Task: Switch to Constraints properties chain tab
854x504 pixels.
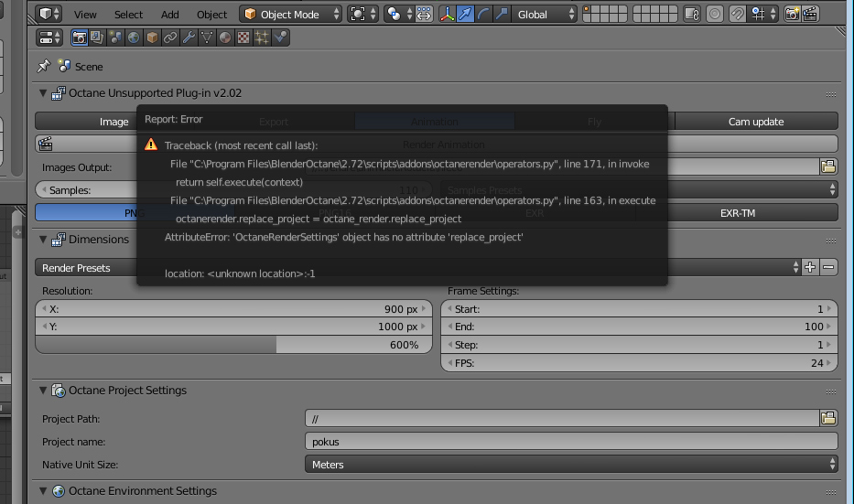Action: 170,38
